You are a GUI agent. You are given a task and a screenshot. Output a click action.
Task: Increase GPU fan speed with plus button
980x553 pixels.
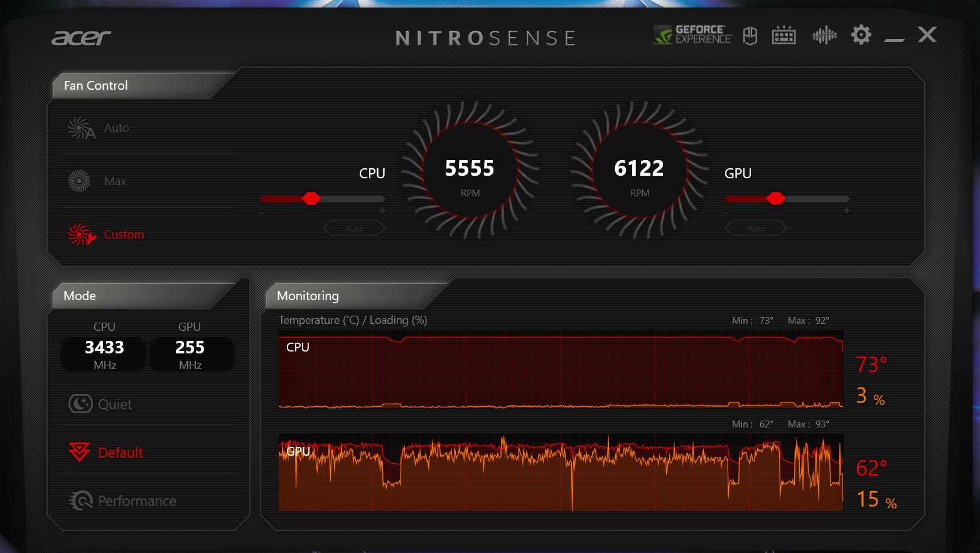(x=847, y=210)
